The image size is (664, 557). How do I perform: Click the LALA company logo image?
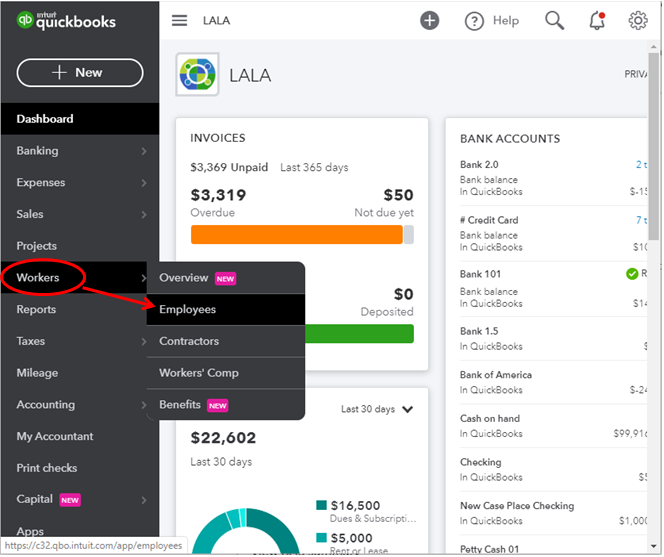click(x=197, y=75)
